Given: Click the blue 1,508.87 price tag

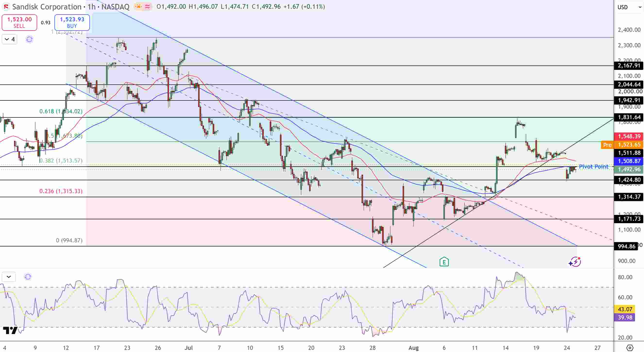Looking at the screenshot, I should tap(629, 161).
